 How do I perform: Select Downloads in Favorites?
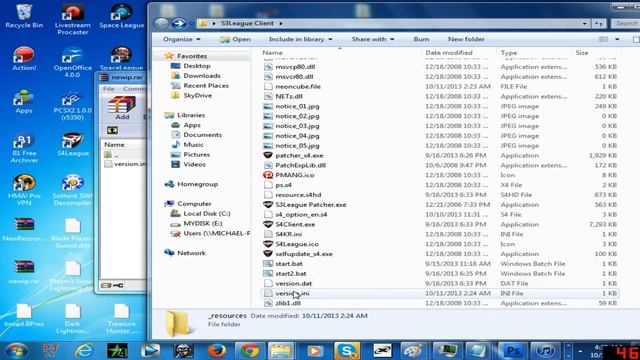[202, 76]
